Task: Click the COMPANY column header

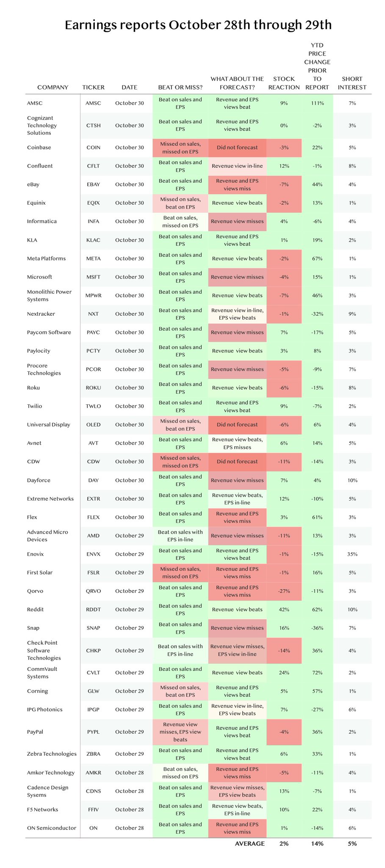Action: (x=53, y=87)
